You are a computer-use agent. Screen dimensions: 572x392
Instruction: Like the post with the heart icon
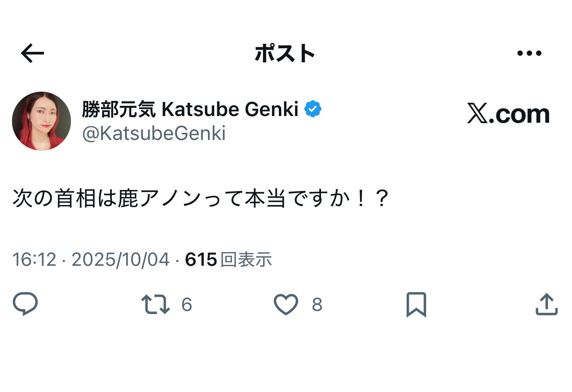pyautogui.click(x=286, y=304)
